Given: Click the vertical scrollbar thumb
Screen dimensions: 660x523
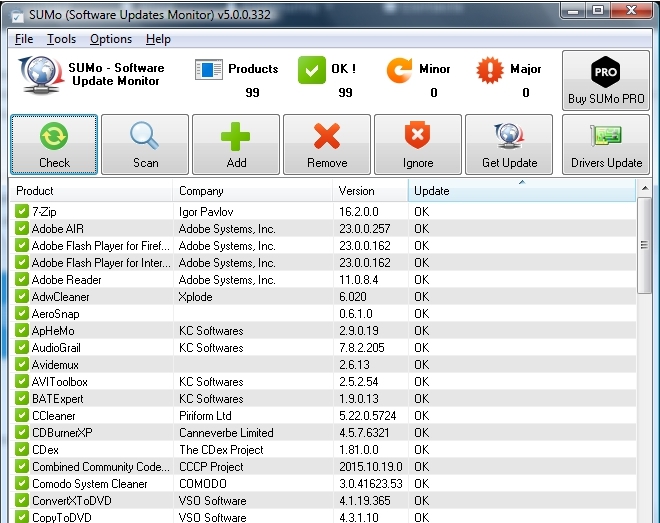Looking at the screenshot, I should (x=644, y=245).
